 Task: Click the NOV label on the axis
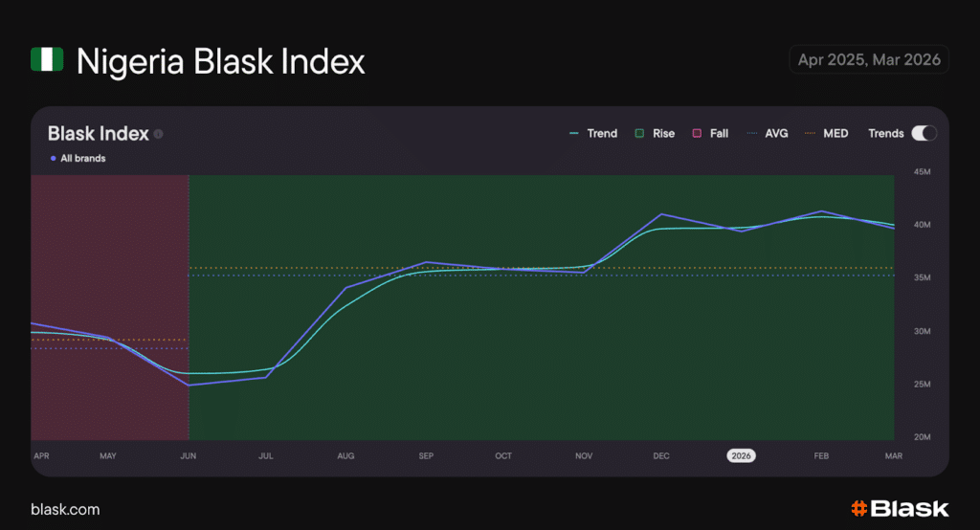click(584, 455)
